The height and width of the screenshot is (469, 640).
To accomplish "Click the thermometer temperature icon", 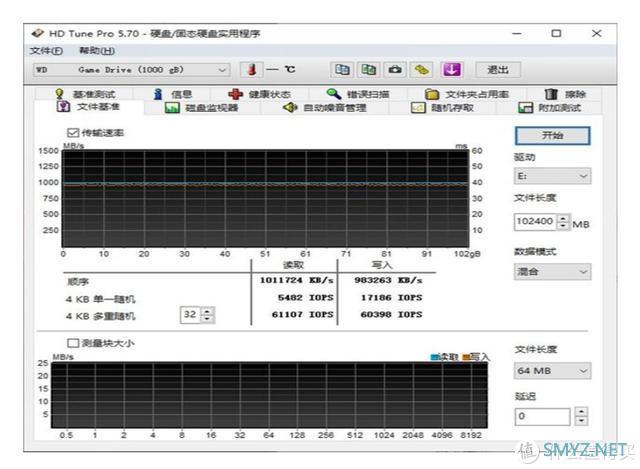I will tap(252, 70).
